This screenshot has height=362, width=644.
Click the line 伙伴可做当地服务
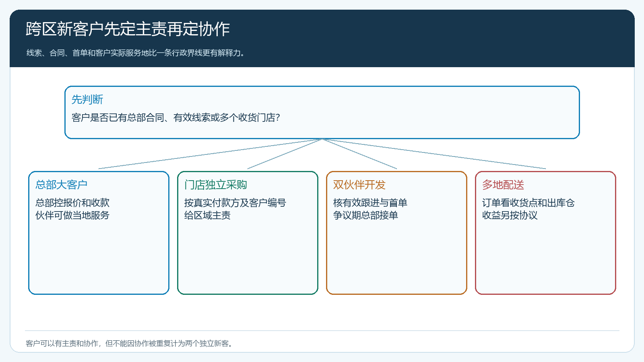[x=72, y=215]
